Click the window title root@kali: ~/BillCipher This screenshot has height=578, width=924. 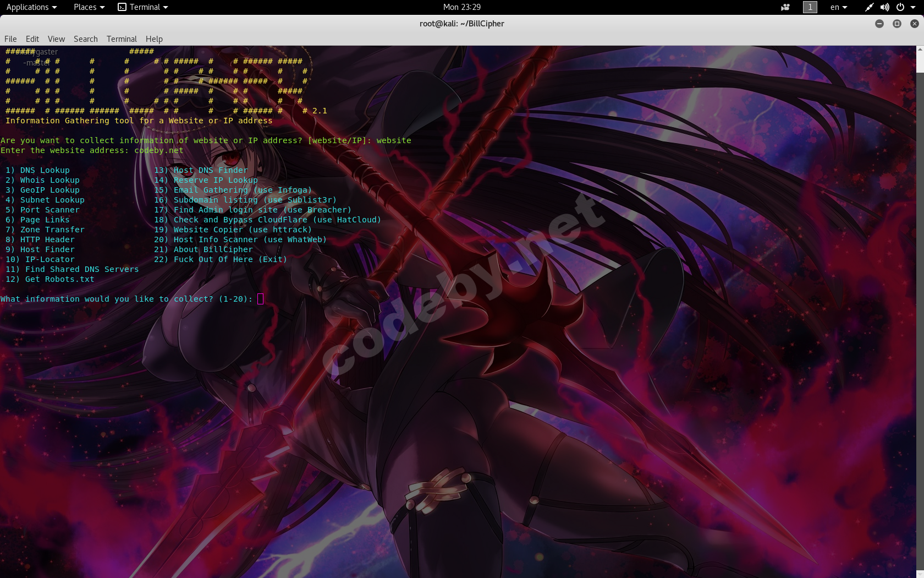click(462, 24)
